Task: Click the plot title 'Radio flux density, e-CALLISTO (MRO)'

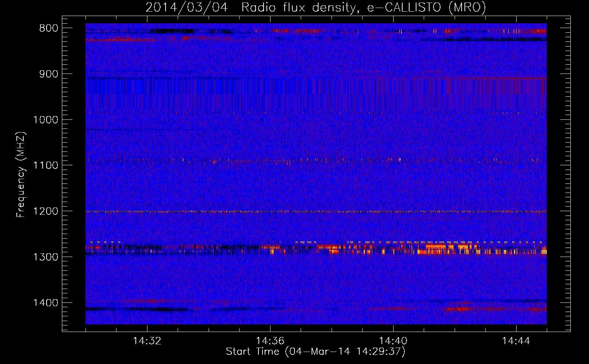Action: pos(363,7)
